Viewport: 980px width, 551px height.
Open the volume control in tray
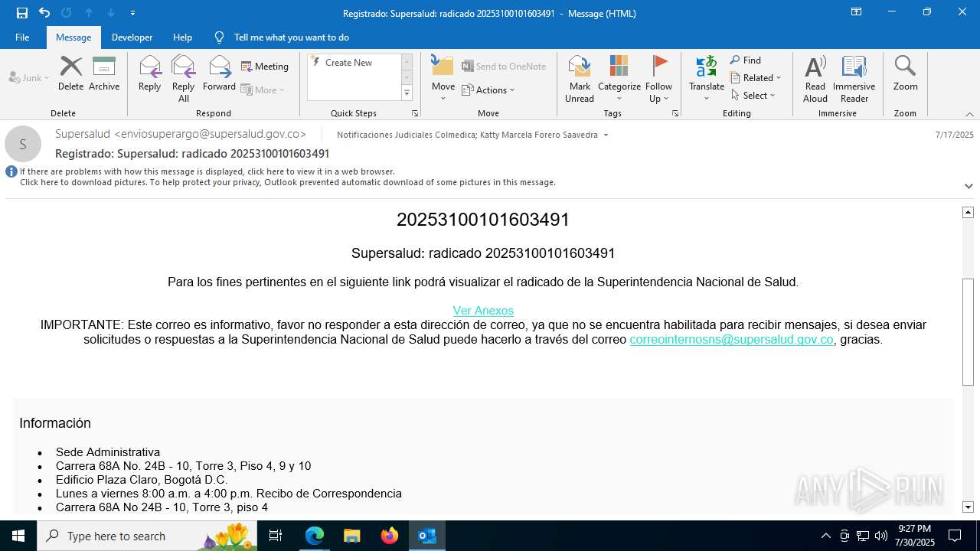[881, 536]
